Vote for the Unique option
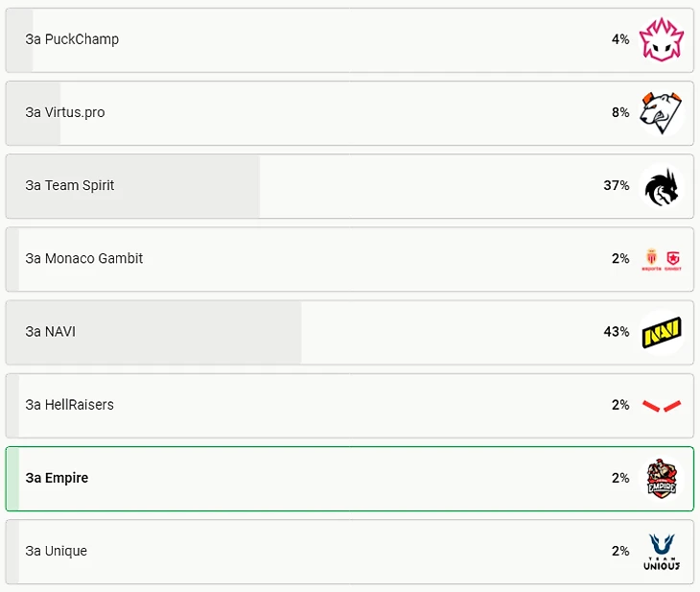This screenshot has height=592, width=700. [350, 552]
